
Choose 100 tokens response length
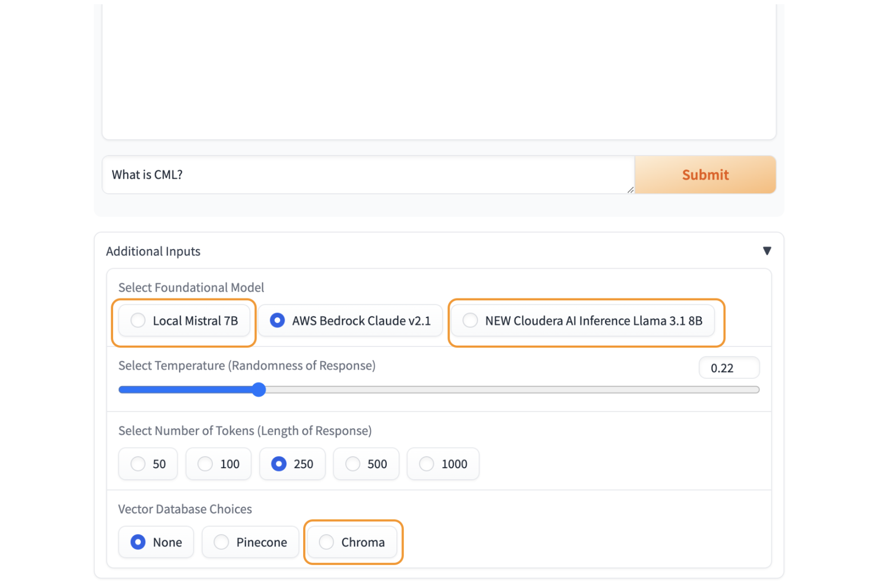point(219,464)
